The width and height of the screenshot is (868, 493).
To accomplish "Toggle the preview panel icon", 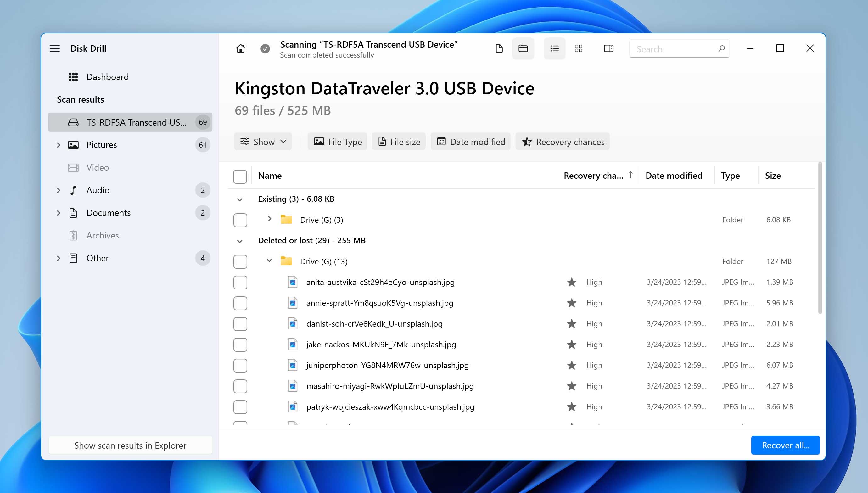I will click(x=609, y=48).
